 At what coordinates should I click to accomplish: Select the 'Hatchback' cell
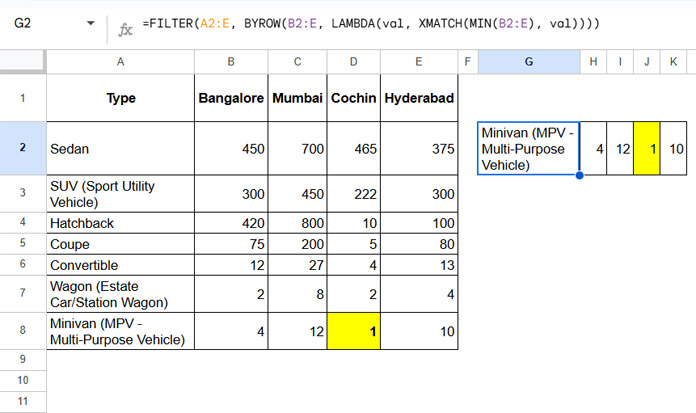pos(120,222)
